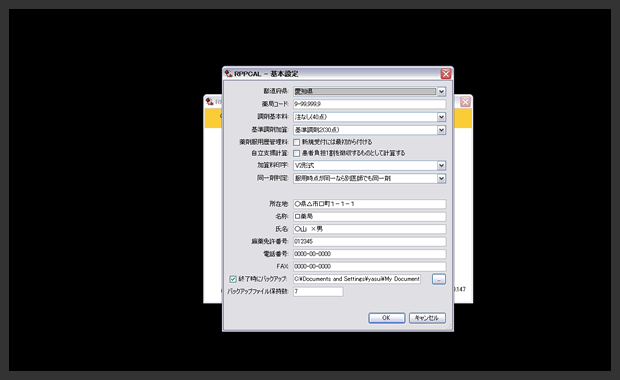Click the 電話番号 phone field

370,254
